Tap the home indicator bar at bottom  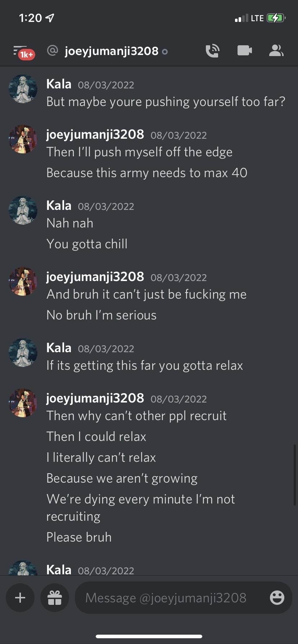click(x=149, y=636)
